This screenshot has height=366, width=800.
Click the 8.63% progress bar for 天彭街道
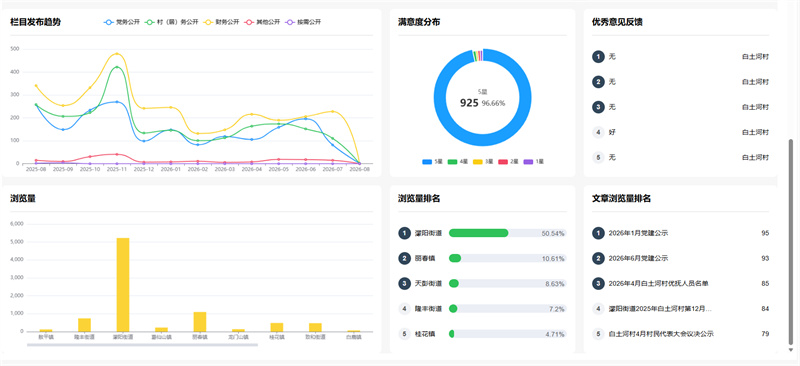coord(508,283)
